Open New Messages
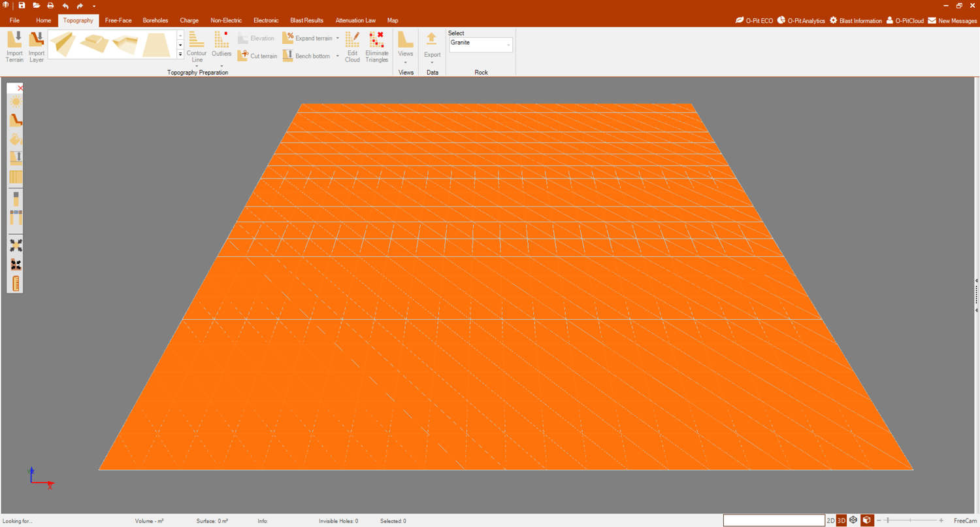The image size is (980, 527). (x=953, y=21)
